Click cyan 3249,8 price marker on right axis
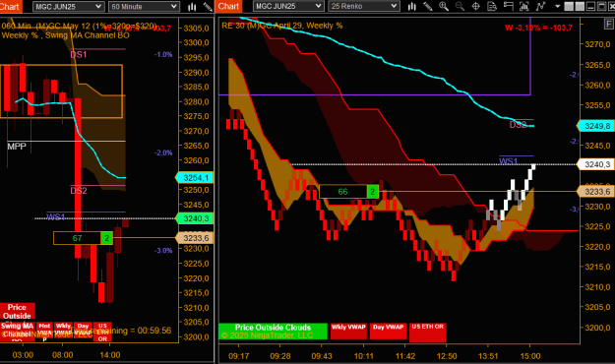The height and width of the screenshot is (364, 615). click(x=596, y=126)
